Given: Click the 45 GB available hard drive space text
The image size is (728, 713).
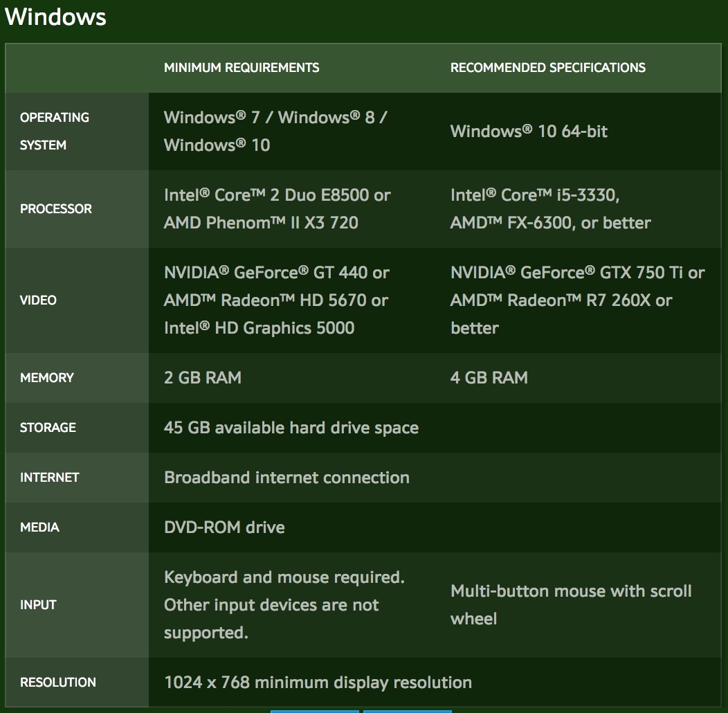Looking at the screenshot, I should click(x=291, y=428).
